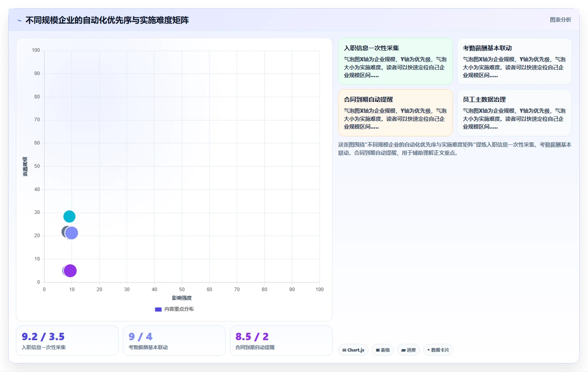Click the y-axis title on the chart's left
Screen dimensions: 588x372
click(x=25, y=167)
